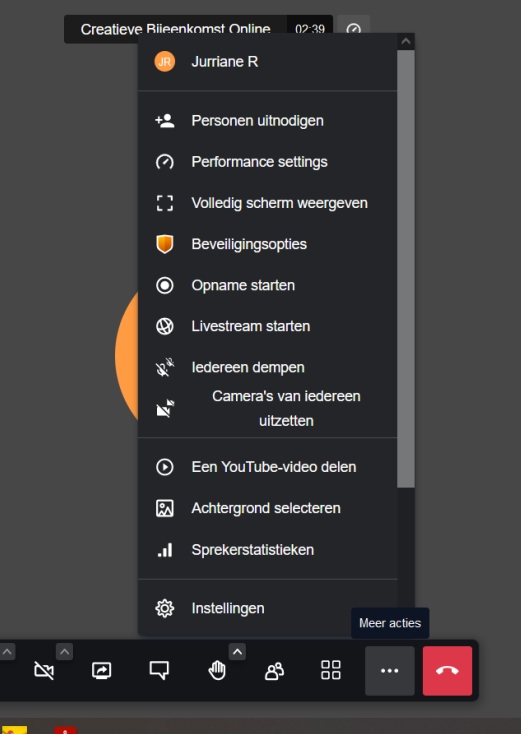Expand reactions chevron above raise hand icon
This screenshot has height=734, width=521.
237,651
